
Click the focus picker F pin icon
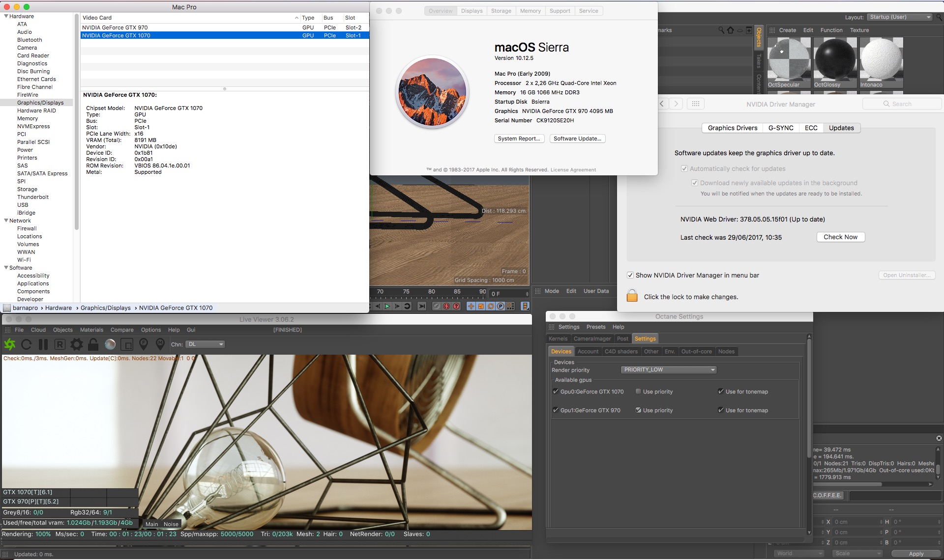pos(144,344)
